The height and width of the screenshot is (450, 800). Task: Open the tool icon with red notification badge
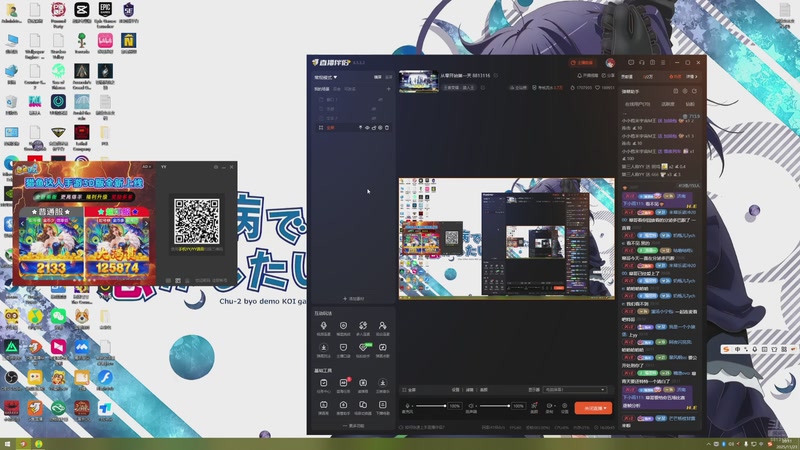(x=343, y=383)
